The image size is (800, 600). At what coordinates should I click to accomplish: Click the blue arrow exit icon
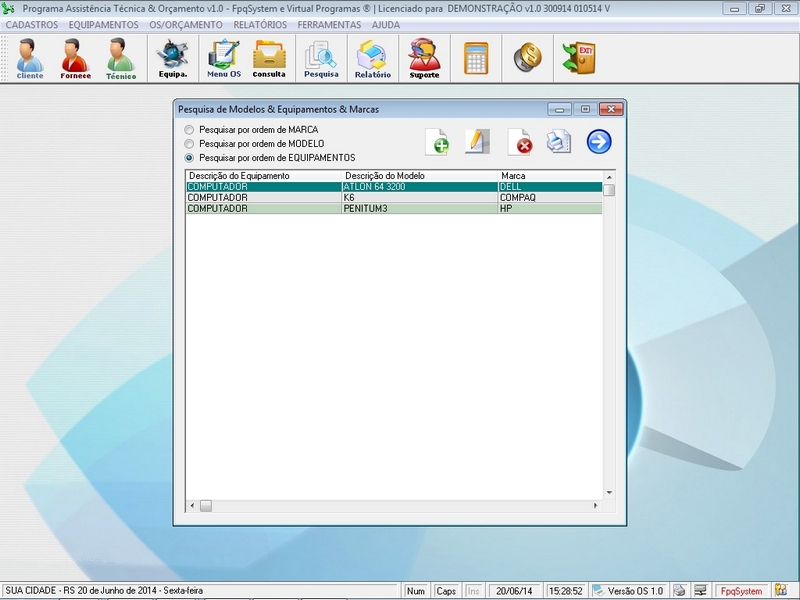pos(599,141)
